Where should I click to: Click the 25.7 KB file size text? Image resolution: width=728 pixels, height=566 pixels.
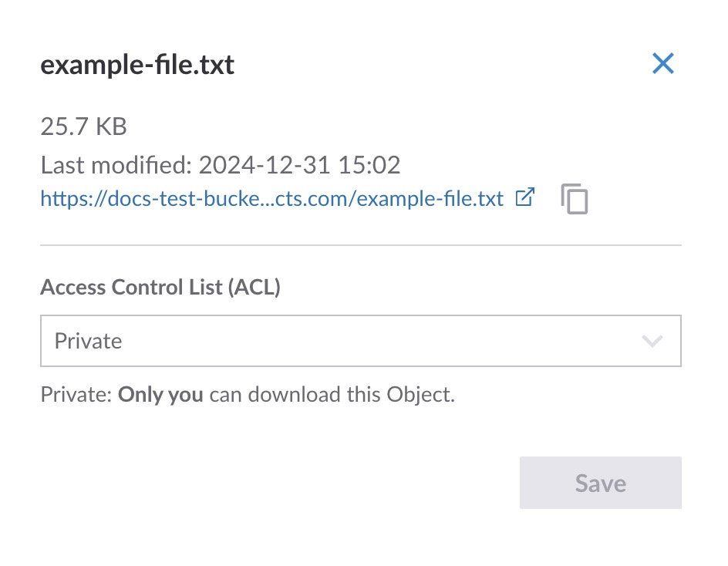click(x=83, y=126)
